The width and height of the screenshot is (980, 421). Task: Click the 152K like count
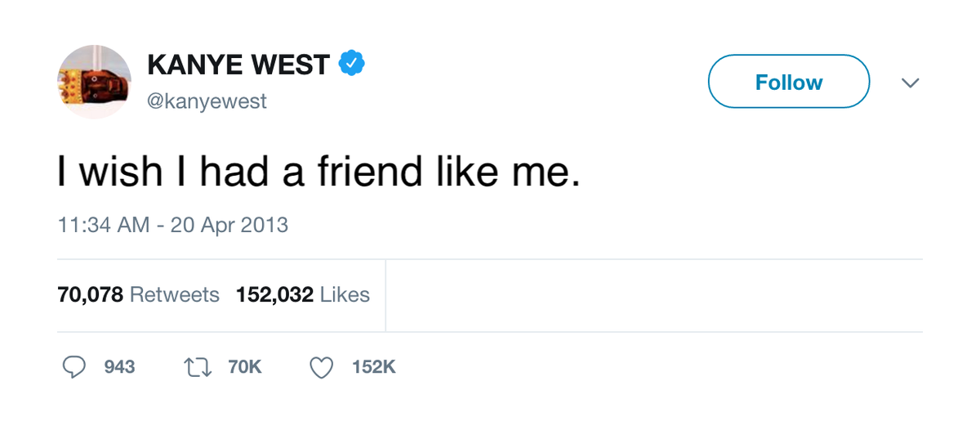pos(373,368)
